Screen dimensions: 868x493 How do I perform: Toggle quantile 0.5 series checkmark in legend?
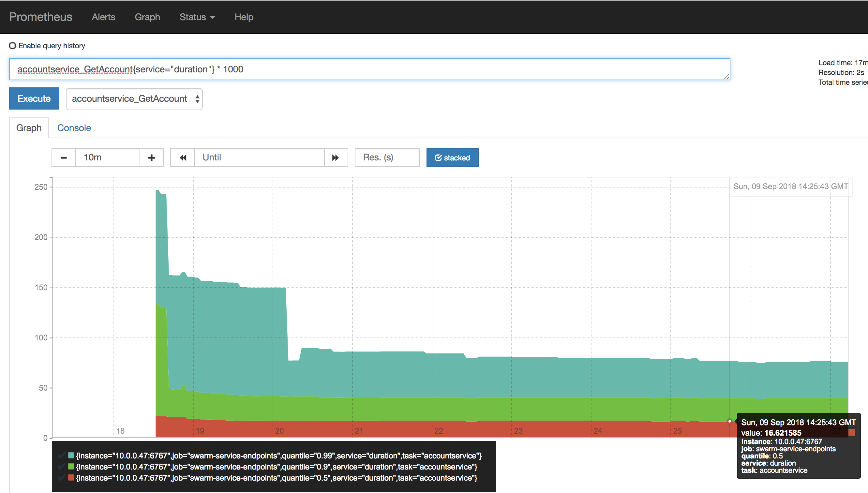point(62,478)
